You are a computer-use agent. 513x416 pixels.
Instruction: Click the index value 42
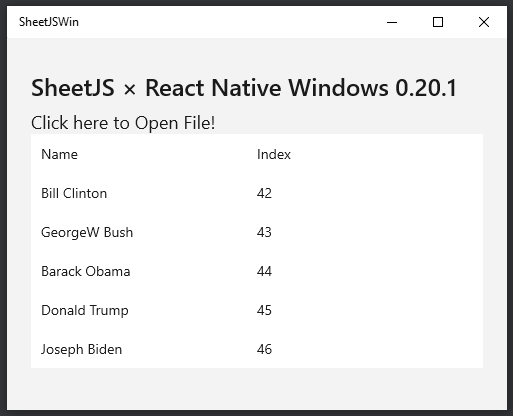tap(264, 193)
